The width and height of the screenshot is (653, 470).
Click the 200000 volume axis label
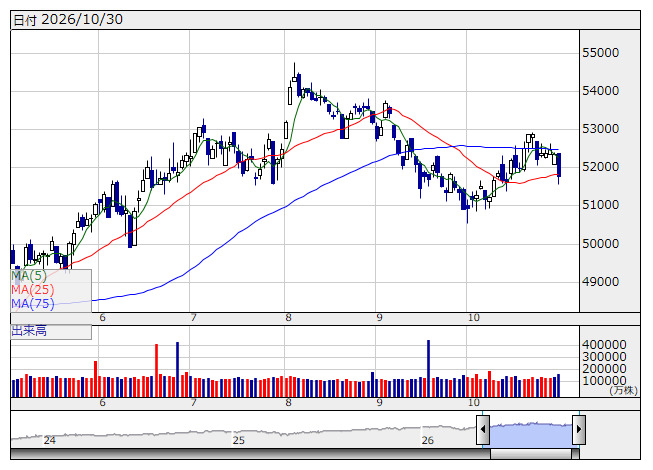coord(604,369)
